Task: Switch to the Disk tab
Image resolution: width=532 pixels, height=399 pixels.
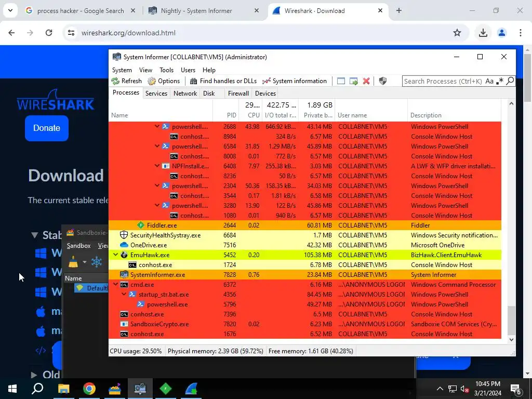Action: (209, 94)
